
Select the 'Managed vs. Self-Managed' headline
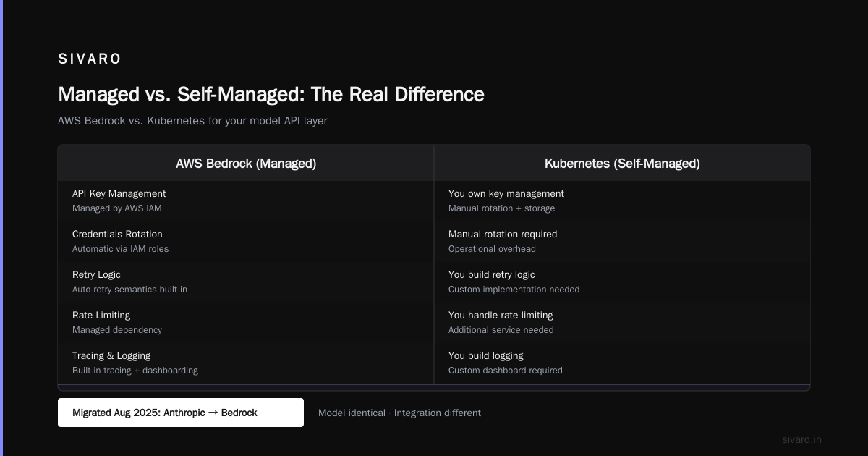click(271, 94)
